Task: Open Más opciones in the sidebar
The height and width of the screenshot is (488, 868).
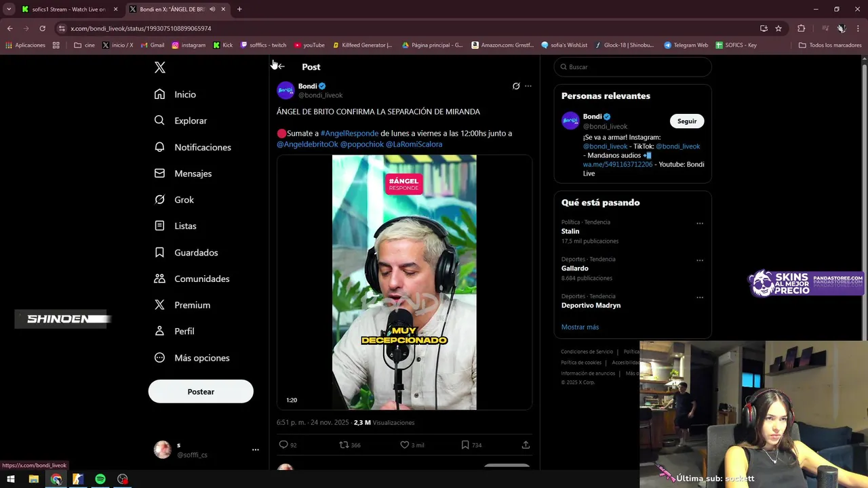Action: click(192, 358)
